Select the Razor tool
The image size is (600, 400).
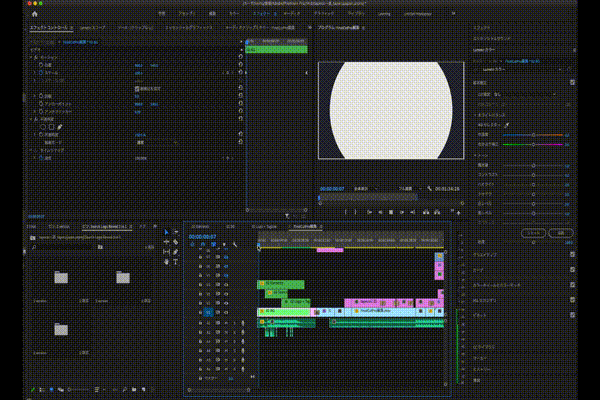tap(176, 242)
